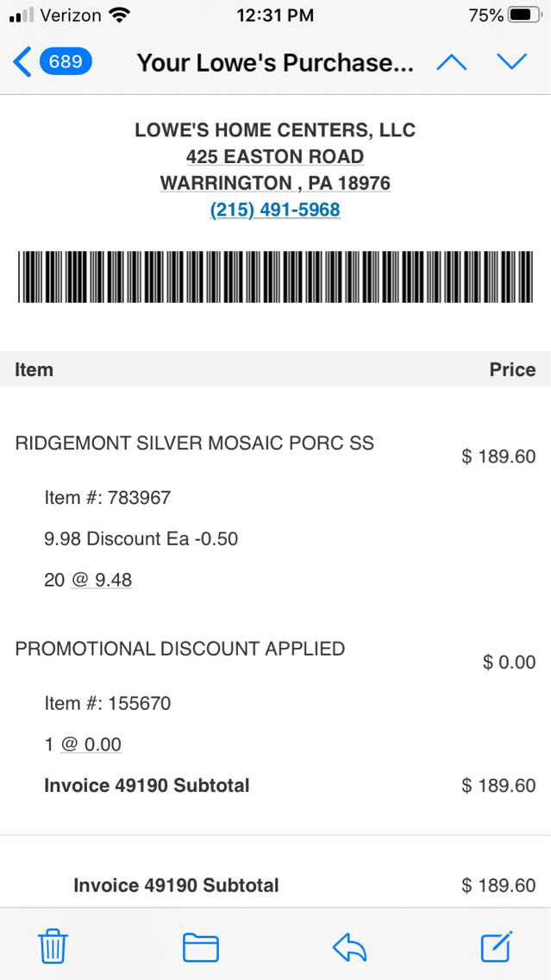Tap the underlined '@ 0.00' text
This screenshot has height=980, width=551.
pos(91,744)
